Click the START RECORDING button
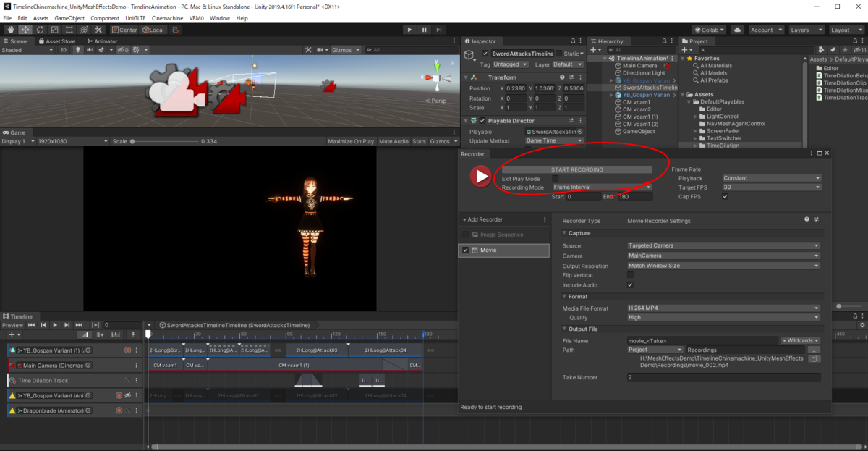The image size is (868, 451). (x=576, y=169)
